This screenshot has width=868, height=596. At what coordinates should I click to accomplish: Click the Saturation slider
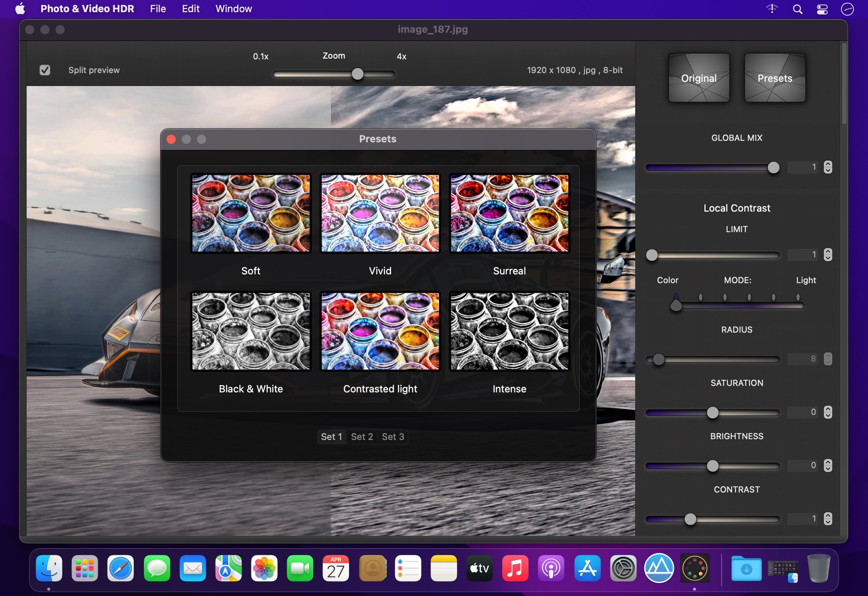coord(713,413)
